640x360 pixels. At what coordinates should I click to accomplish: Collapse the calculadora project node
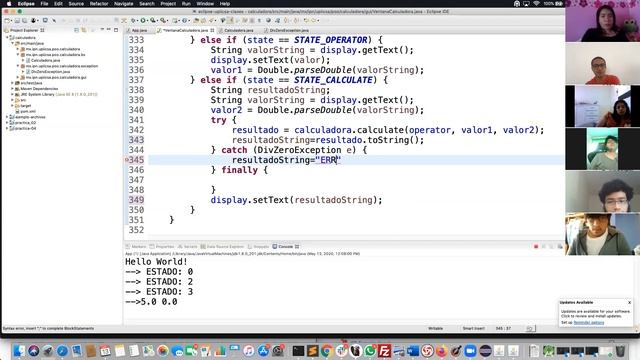7,38
